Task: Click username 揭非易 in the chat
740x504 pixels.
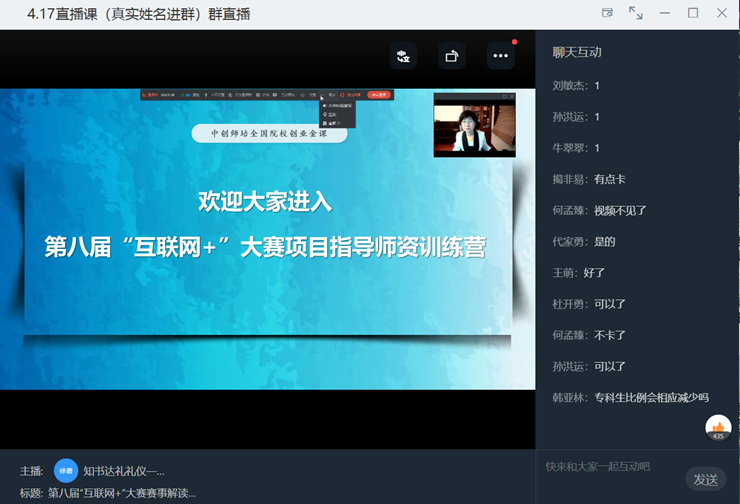Action: point(570,179)
